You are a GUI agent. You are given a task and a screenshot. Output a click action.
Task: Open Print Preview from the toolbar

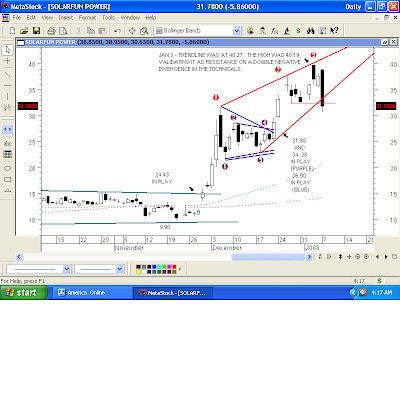(x=63, y=31)
